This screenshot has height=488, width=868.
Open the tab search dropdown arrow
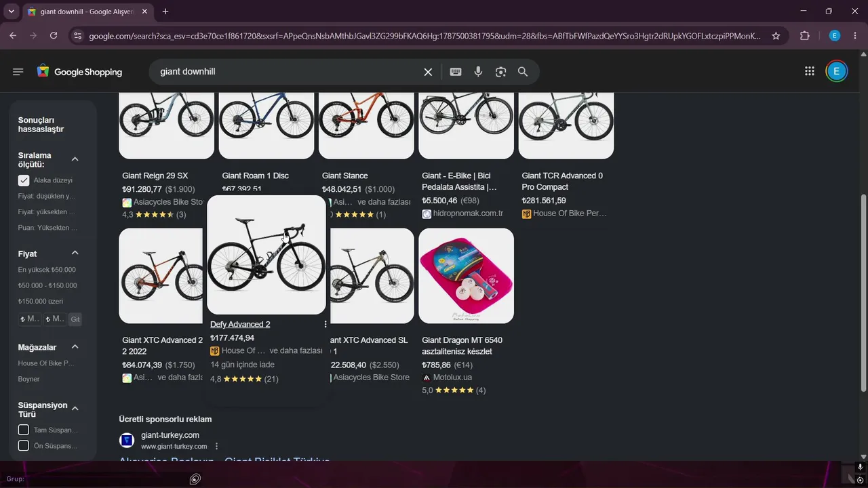click(11, 12)
